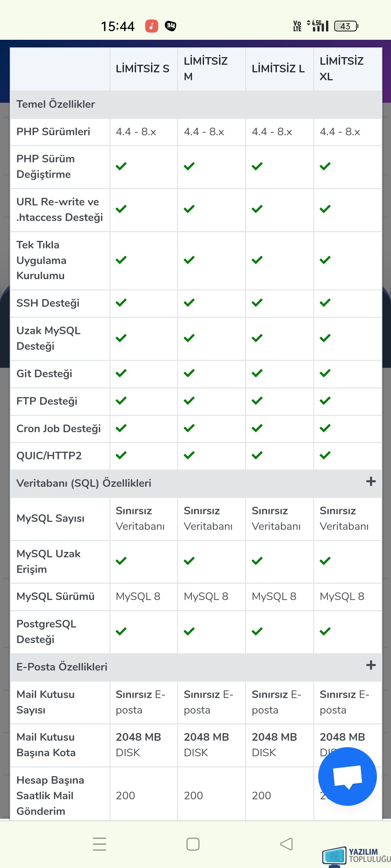This screenshot has height=868, width=391.
Task: Click MySQL 8 cell for LİMİTSİZ L
Action: click(274, 596)
